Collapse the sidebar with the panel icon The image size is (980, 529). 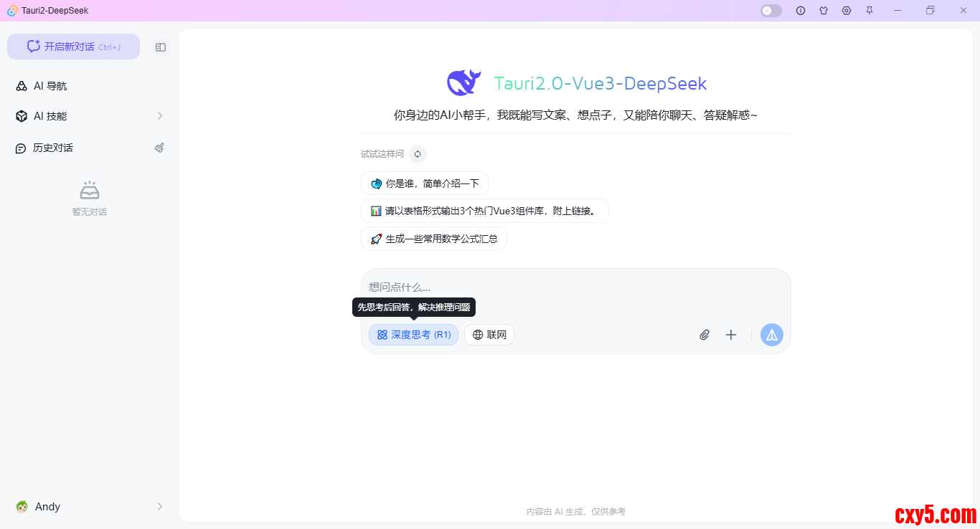coord(161,47)
